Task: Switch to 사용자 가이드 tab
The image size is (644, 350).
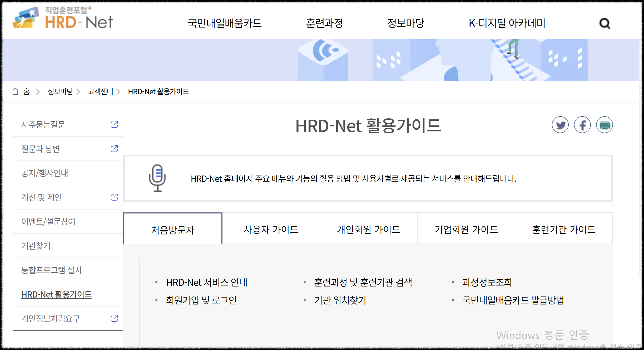Action: (x=271, y=229)
